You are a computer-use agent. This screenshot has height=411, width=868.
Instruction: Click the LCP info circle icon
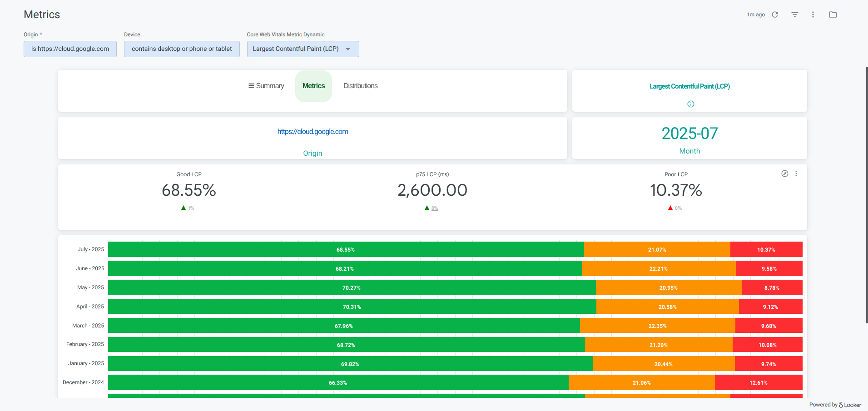pos(691,104)
